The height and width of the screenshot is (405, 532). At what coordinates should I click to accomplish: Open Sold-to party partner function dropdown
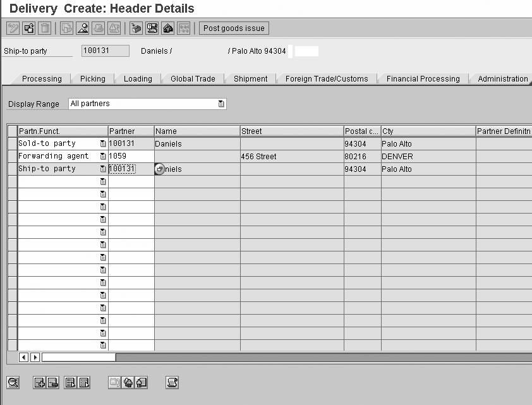point(103,143)
